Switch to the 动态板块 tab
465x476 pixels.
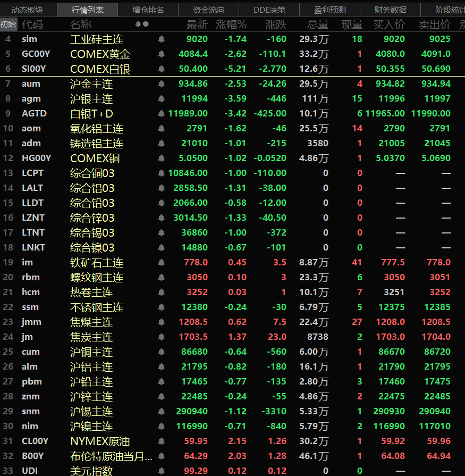[27, 10]
